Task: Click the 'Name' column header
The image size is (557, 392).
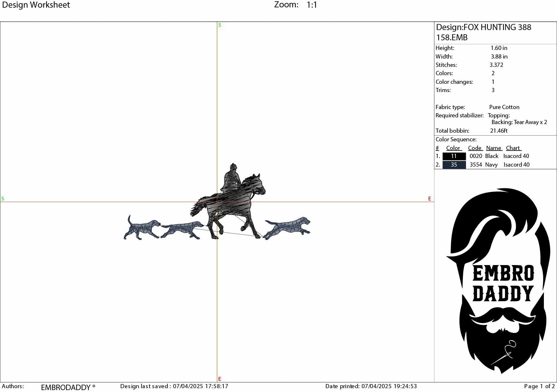Action: click(494, 148)
